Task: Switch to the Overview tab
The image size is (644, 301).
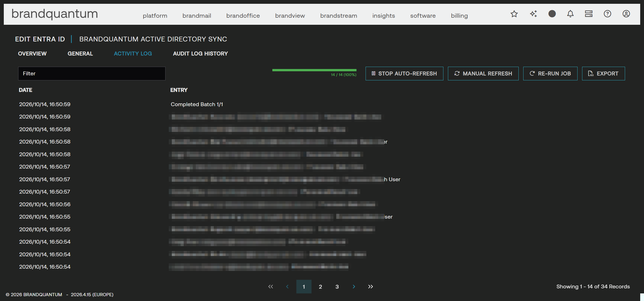Action: point(32,54)
